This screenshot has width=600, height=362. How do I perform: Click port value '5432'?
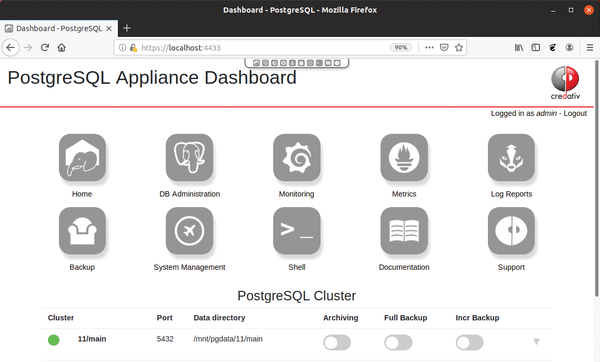[x=165, y=339]
